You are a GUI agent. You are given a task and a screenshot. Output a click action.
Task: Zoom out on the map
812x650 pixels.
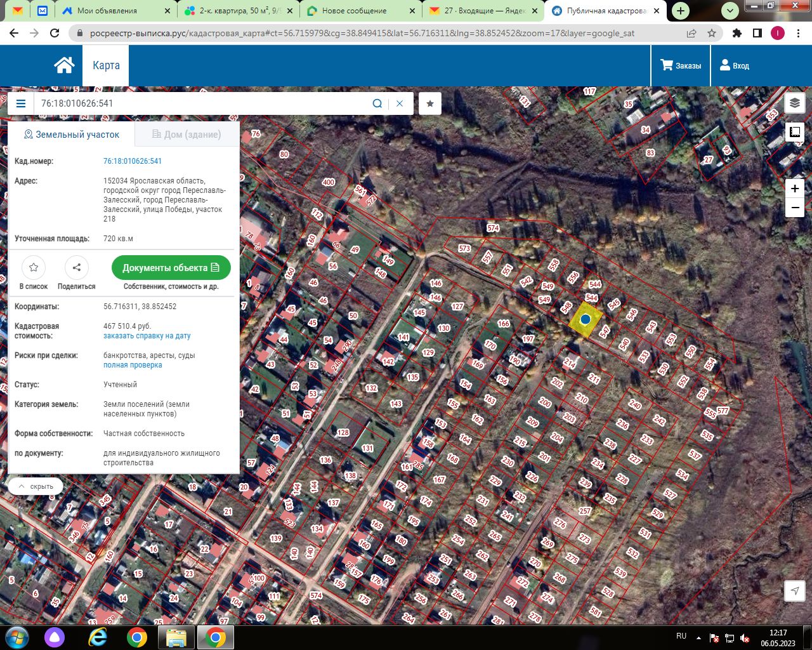point(795,208)
